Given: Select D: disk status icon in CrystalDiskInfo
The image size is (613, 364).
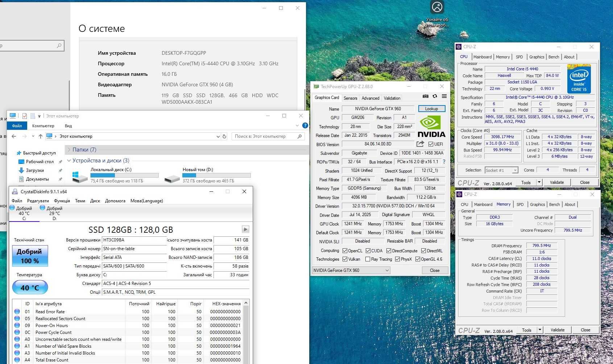Looking at the screenshot, I should tap(42, 208).
